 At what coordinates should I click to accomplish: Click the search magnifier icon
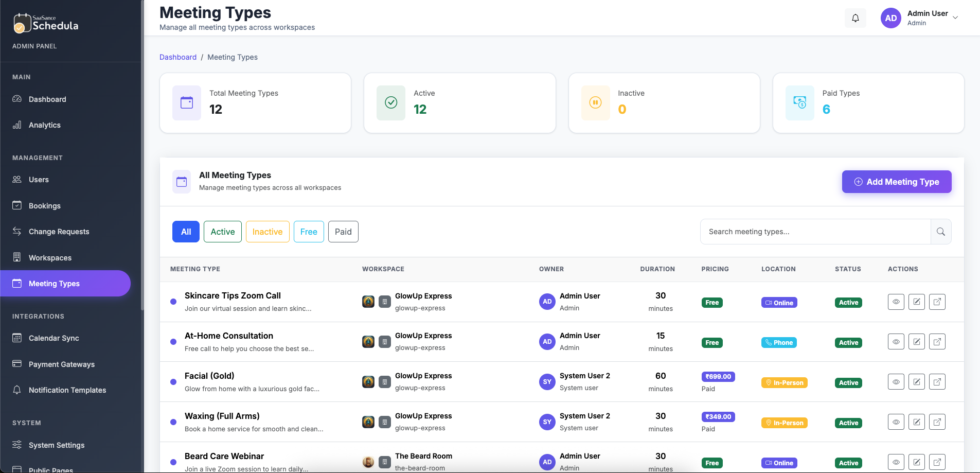tap(941, 232)
